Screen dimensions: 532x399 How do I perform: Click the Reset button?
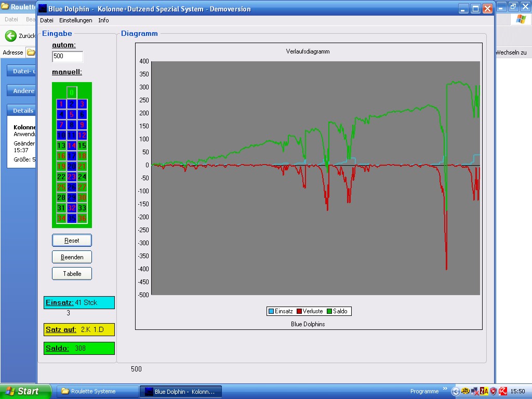click(72, 241)
